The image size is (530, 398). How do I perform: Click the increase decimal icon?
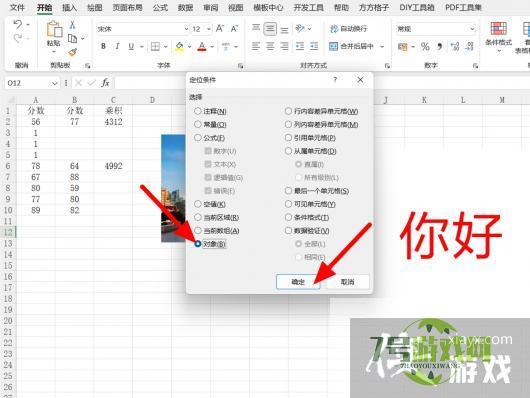tap(455, 46)
